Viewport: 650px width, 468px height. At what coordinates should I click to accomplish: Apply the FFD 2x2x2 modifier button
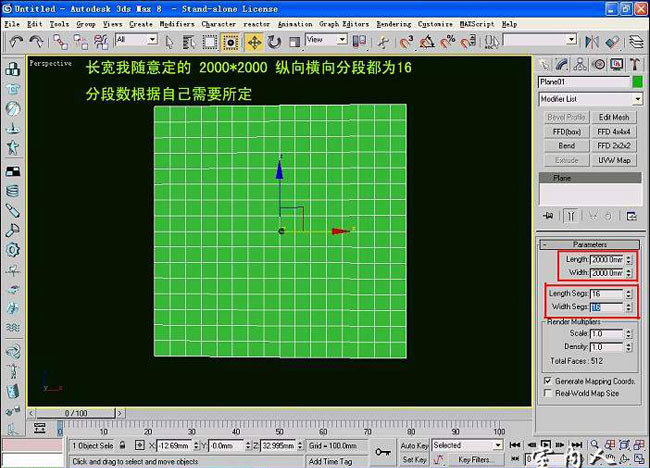coord(614,146)
